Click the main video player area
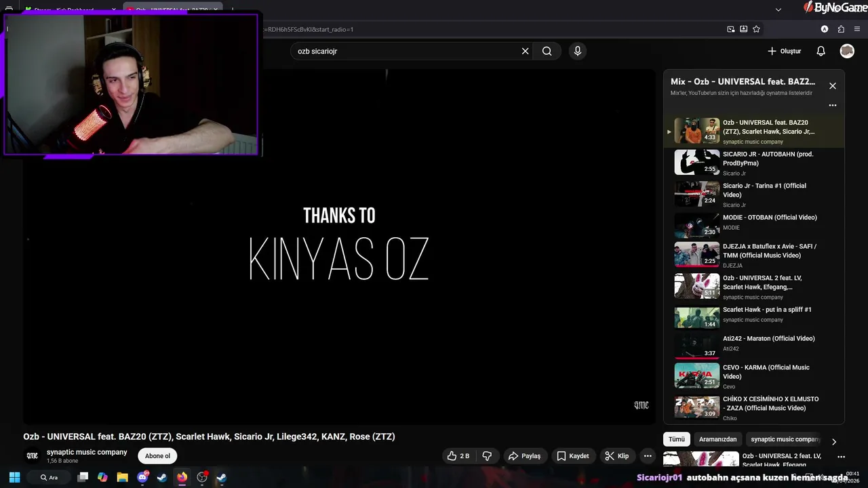 [x=339, y=247]
